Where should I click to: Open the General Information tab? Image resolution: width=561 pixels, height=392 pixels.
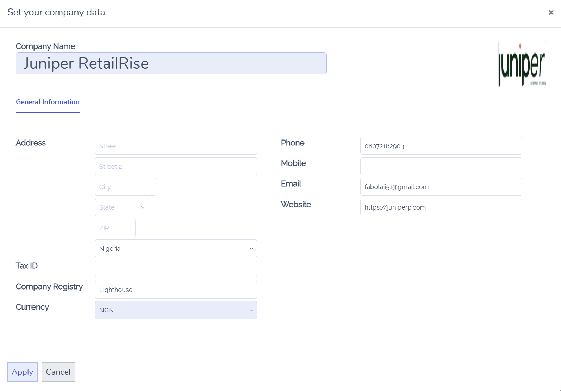click(48, 102)
